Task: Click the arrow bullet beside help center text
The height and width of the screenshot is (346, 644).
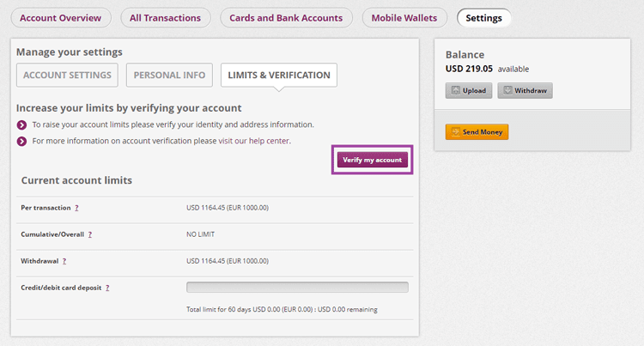Action: tap(21, 141)
